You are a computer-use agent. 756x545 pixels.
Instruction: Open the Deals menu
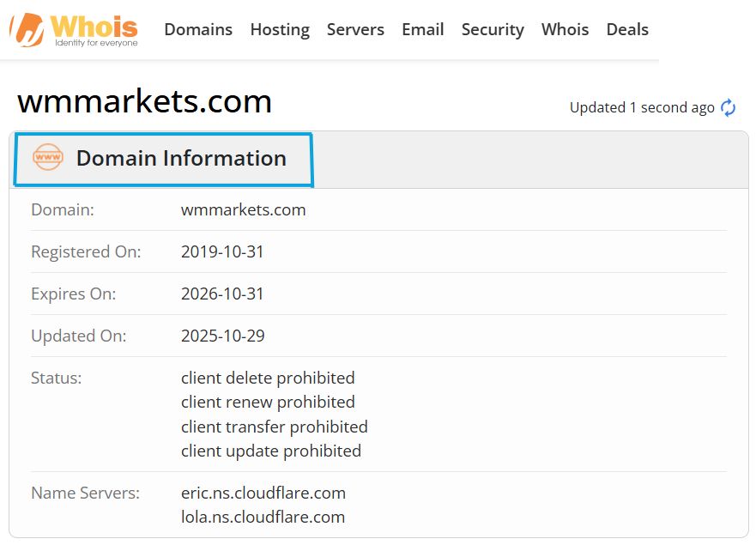tap(626, 29)
